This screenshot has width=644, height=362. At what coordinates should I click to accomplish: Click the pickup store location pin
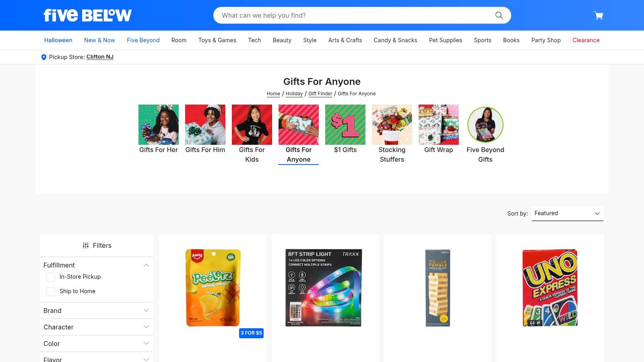click(x=44, y=57)
